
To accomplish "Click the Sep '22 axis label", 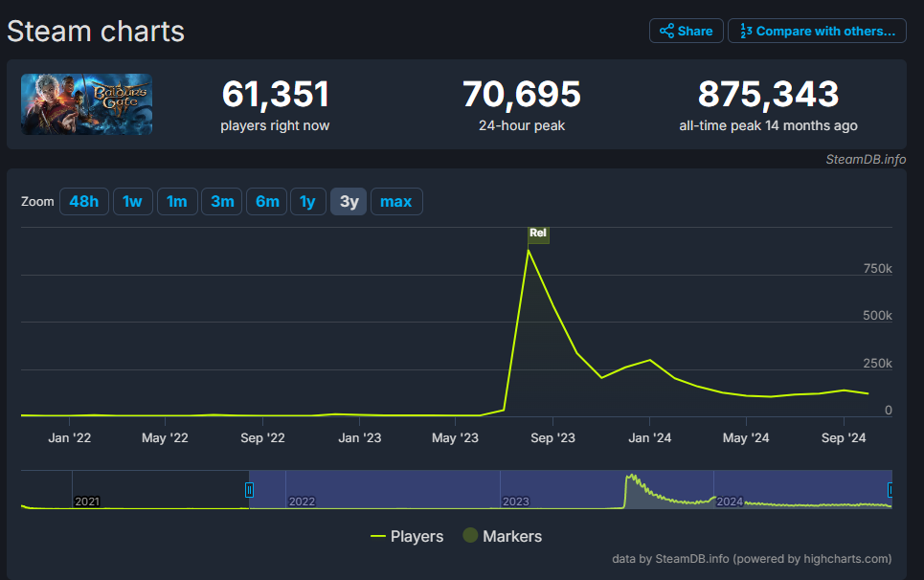I will 262,438.
